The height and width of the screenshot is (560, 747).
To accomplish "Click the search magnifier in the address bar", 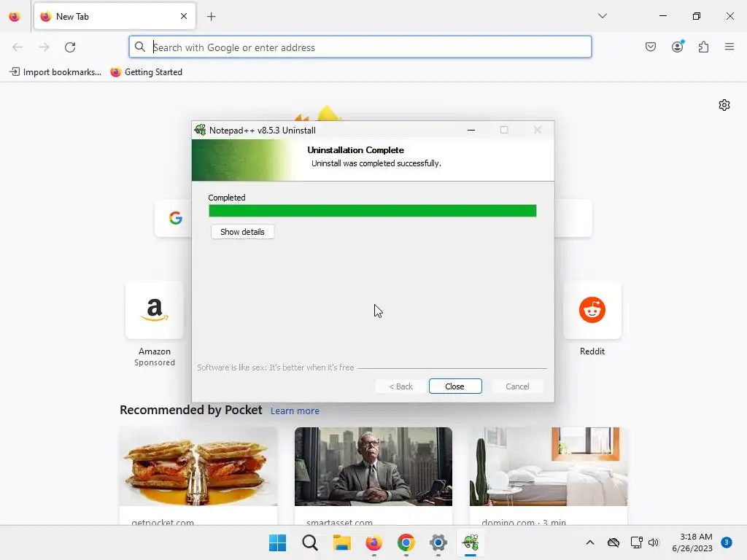I will [x=140, y=47].
